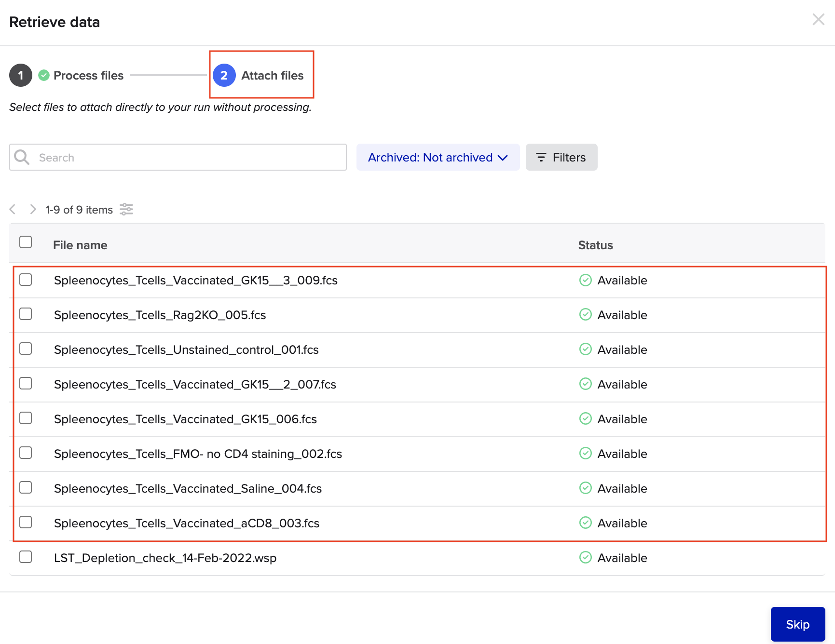Click in the Search input field

188,157
